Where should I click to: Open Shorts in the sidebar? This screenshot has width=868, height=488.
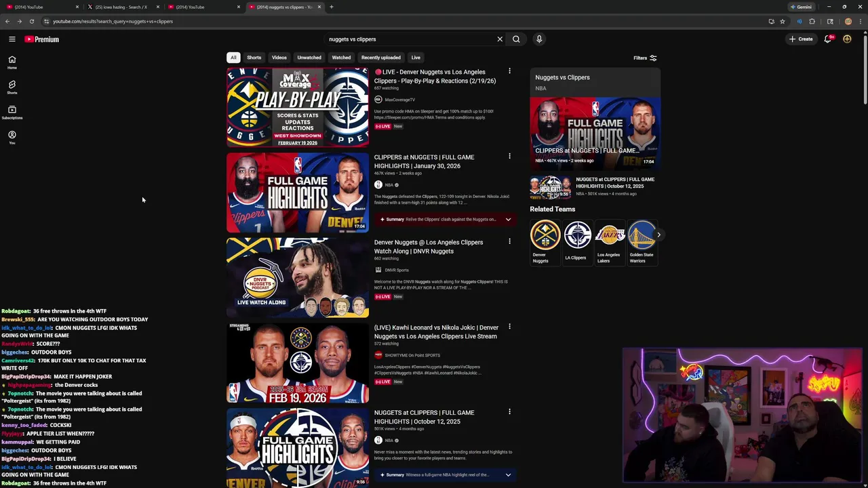coord(12,87)
